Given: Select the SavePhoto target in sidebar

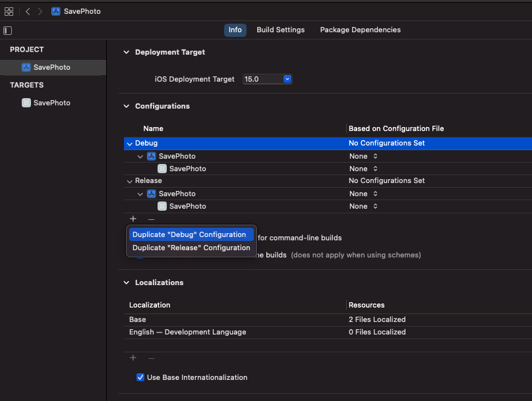Looking at the screenshot, I should 53,103.
